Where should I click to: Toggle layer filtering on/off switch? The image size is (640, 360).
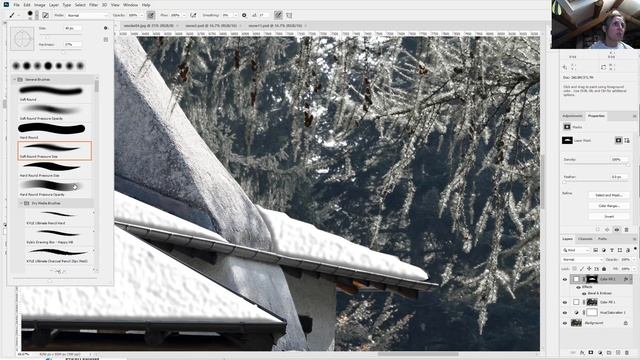tap(635, 249)
